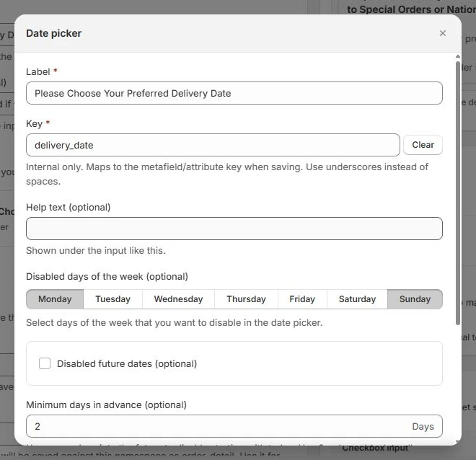
Task: Toggle Tuesday as disabled day
Action: (113, 299)
